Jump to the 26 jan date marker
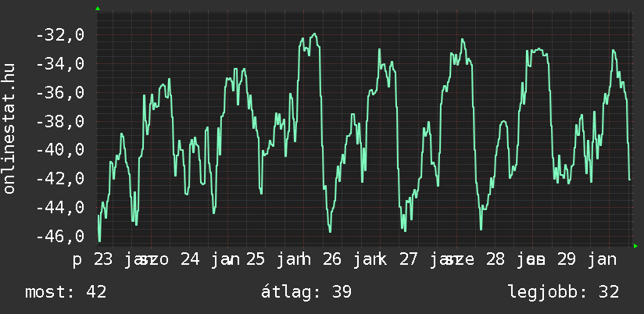This screenshot has width=644, height=314. pos(350,259)
